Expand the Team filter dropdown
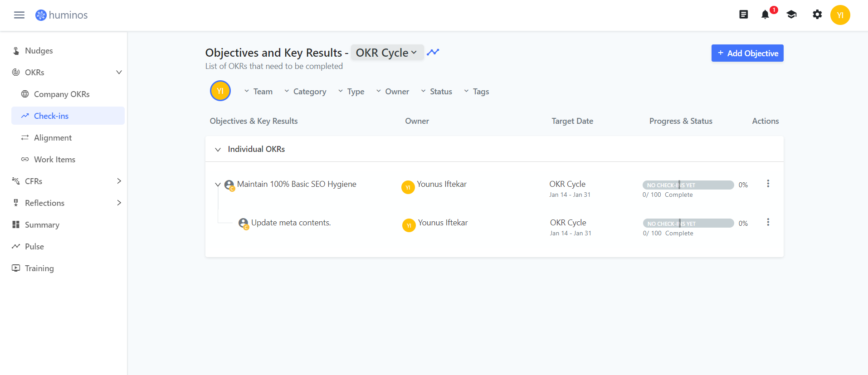 pos(258,92)
